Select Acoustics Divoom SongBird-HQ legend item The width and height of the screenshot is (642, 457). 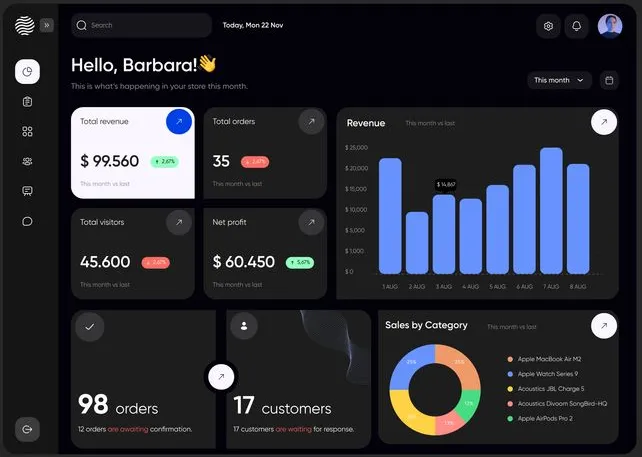(x=557, y=403)
